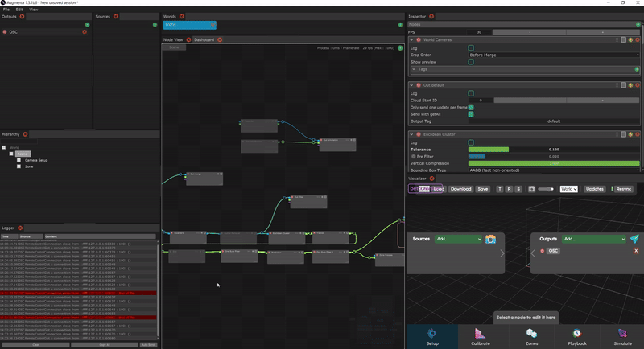Open the Edit menu

point(19,10)
